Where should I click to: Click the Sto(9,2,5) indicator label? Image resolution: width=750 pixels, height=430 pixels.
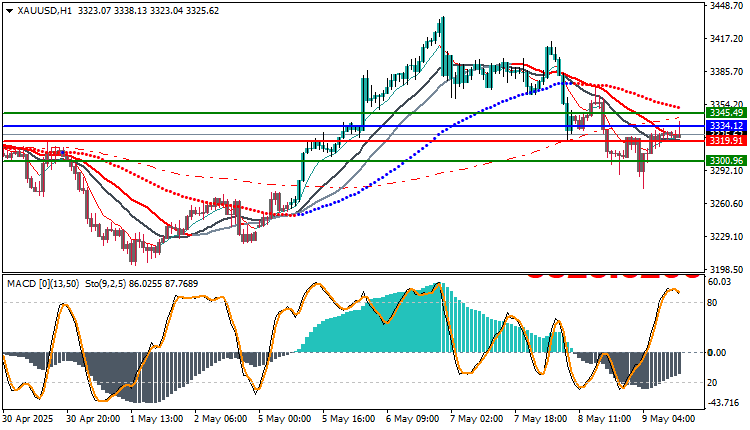105,284
